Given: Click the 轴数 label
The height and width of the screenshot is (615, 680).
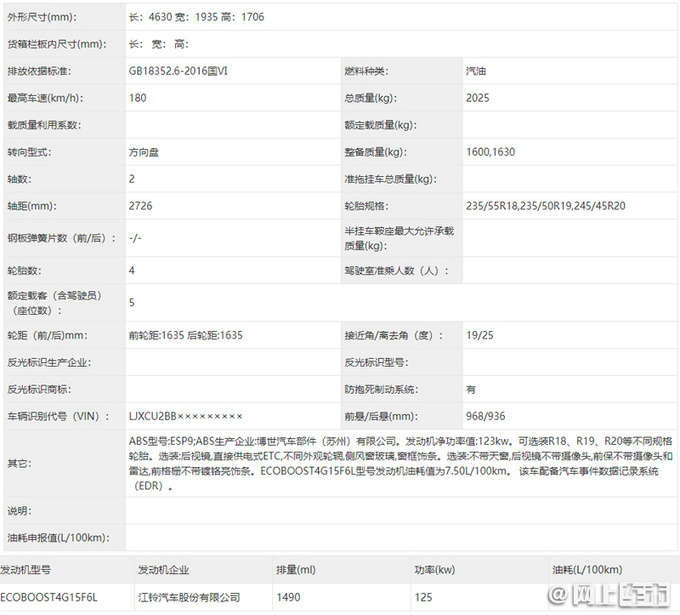Looking at the screenshot, I should tap(19, 179).
